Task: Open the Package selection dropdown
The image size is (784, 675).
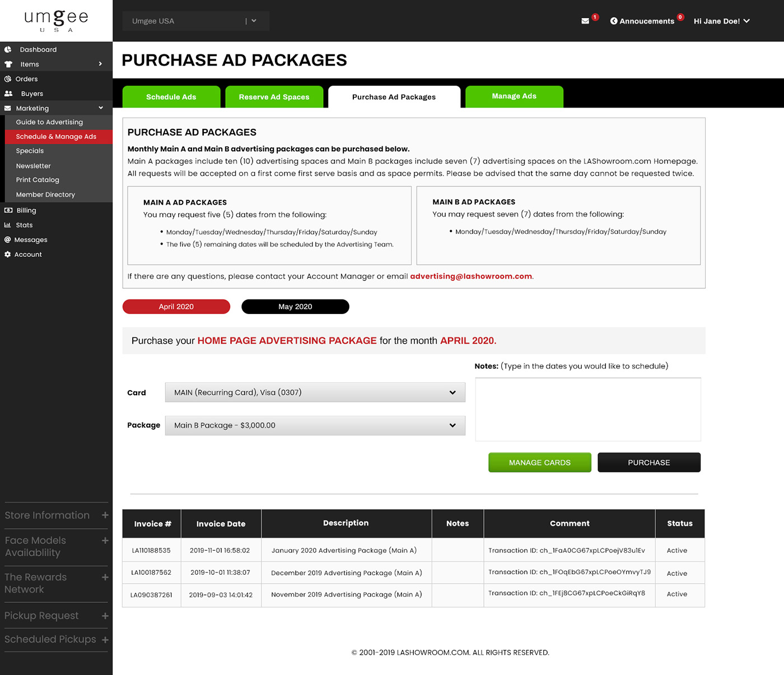Action: 315,425
